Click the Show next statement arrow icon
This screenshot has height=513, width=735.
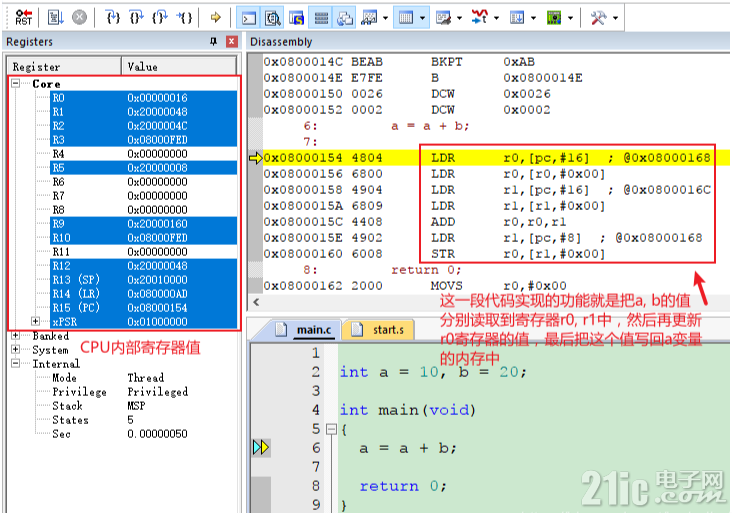tap(216, 18)
